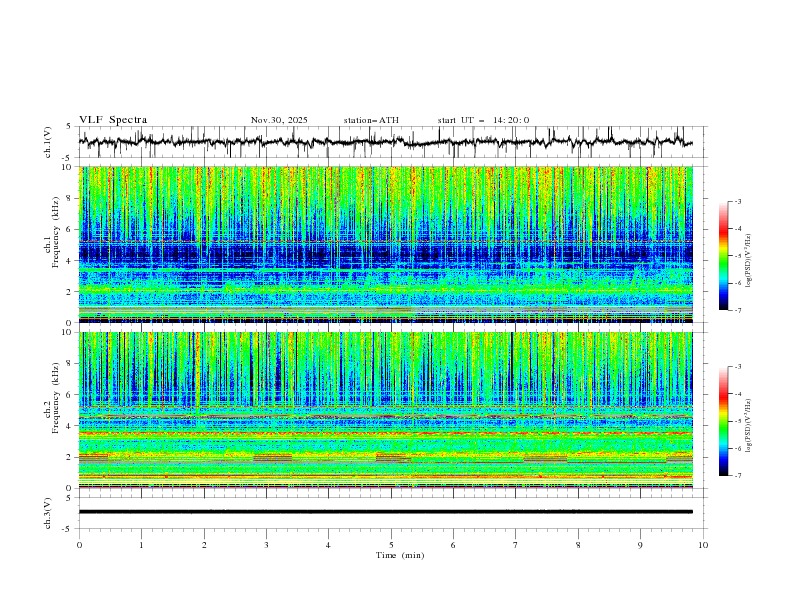
Task: Click the "7" tick label on time axis
Action: [x=516, y=545]
